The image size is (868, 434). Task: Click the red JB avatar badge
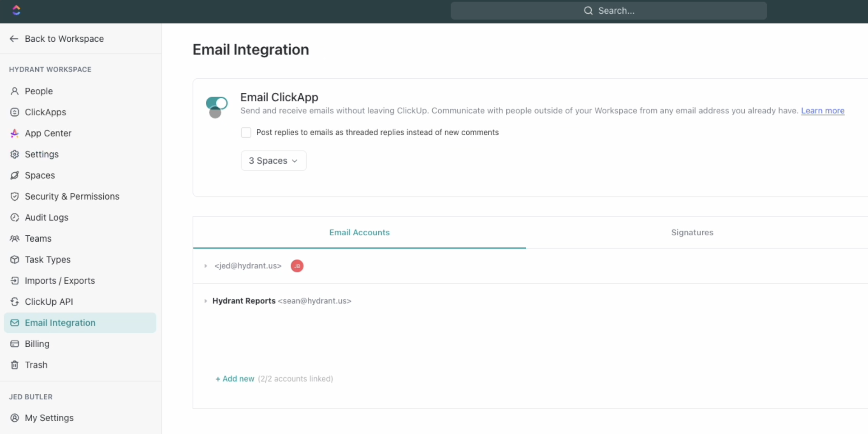(x=297, y=266)
